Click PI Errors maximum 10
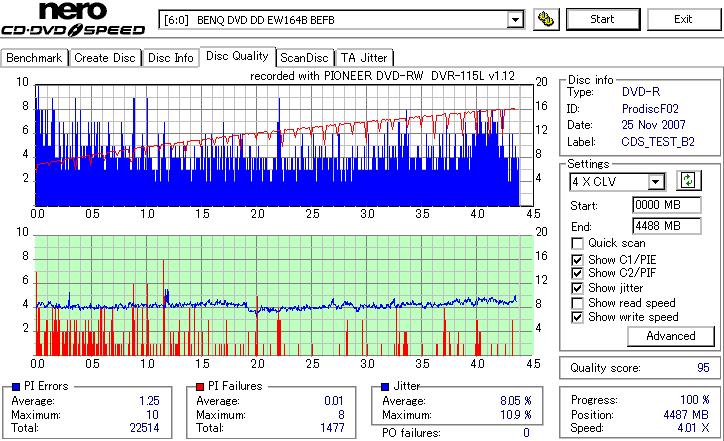Viewport: 724px width, 441px height. [x=152, y=415]
